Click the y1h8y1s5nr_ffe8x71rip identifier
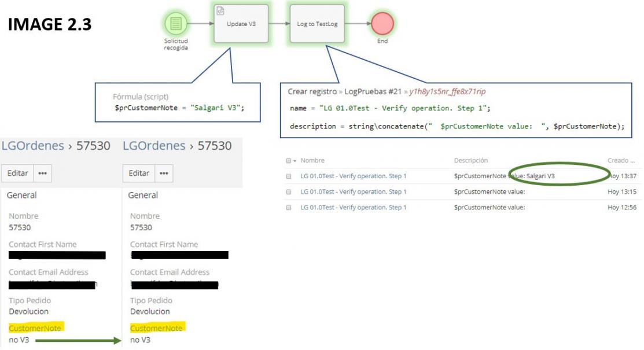The image size is (644, 350). tap(447, 91)
